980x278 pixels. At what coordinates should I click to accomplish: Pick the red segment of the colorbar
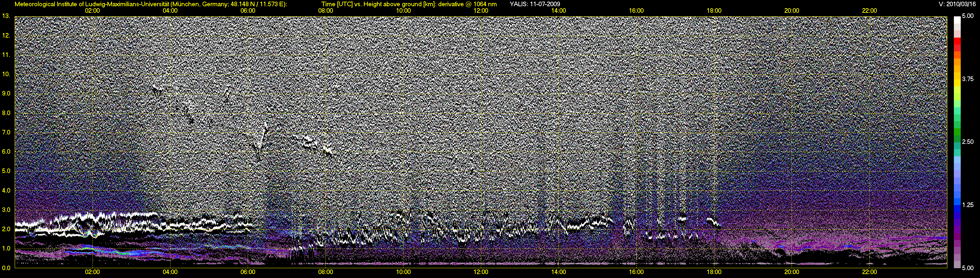click(x=957, y=41)
